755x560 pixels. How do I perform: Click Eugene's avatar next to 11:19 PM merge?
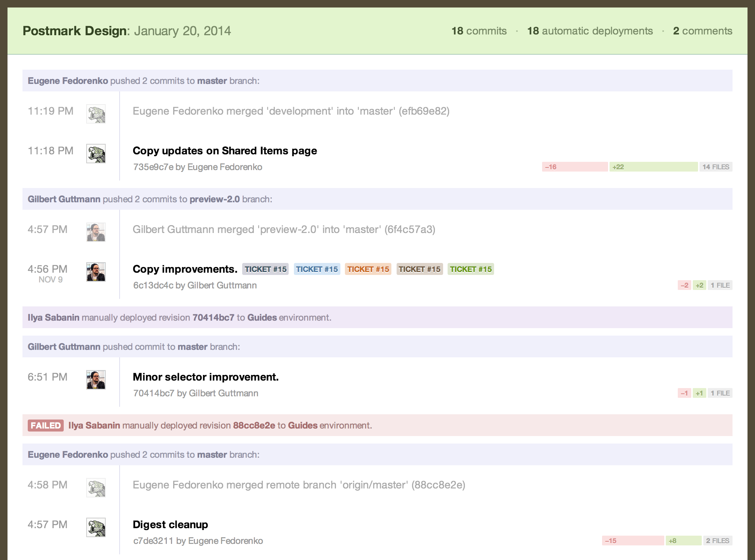[x=96, y=114]
